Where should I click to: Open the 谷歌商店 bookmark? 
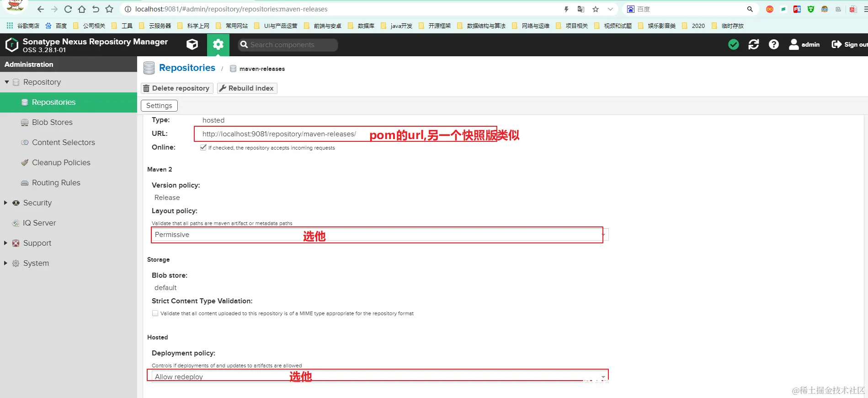click(23, 26)
